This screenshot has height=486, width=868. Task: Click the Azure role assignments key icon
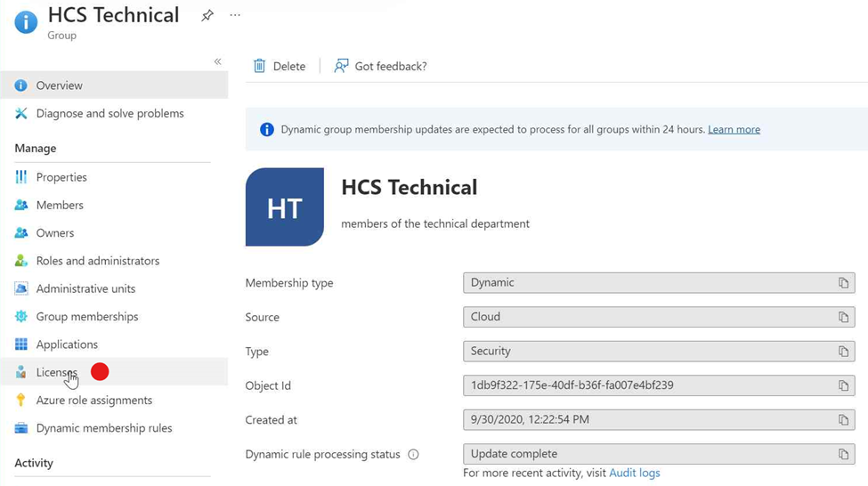[21, 400]
